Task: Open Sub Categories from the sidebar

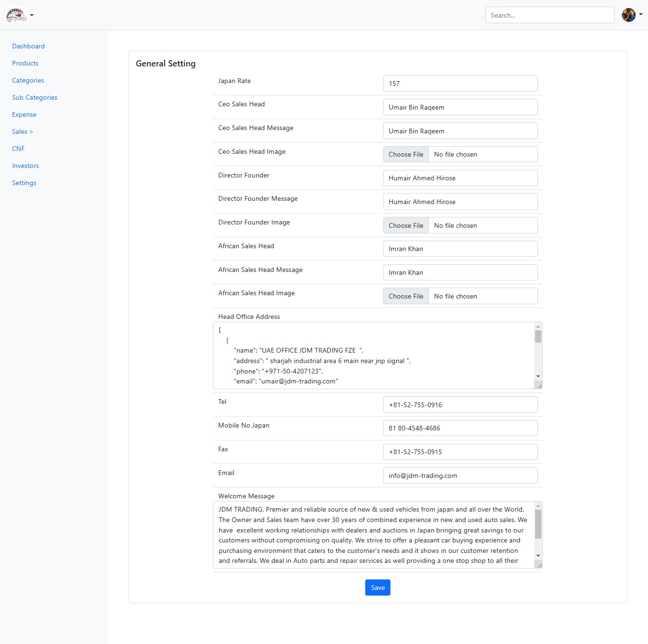Action: (x=35, y=97)
